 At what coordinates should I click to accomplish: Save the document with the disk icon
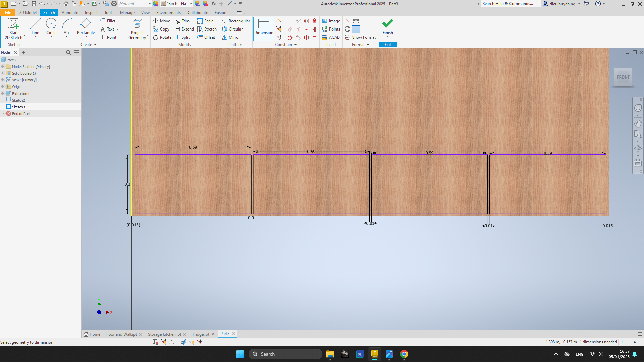[x=34, y=4]
